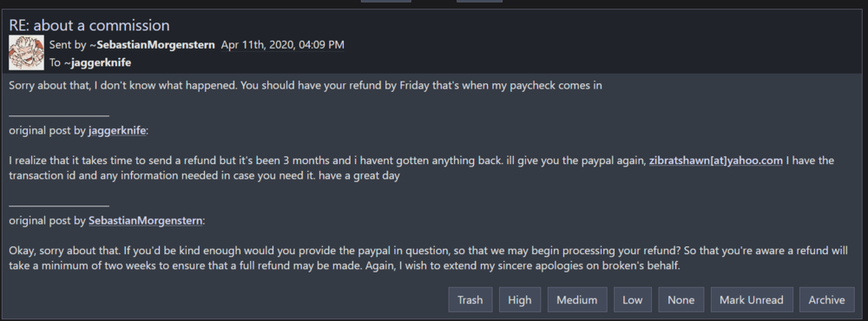This screenshot has width=868, height=321.
Task: Click the zibratshawn[at]yahoo.com link
Action: (716, 160)
